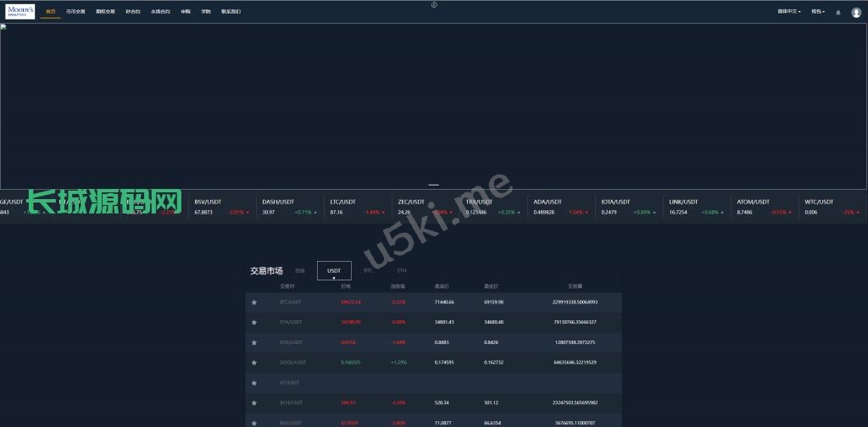The image size is (868, 427).
Task: Toggle favorite star for DOGE/USDT
Action: point(253,363)
